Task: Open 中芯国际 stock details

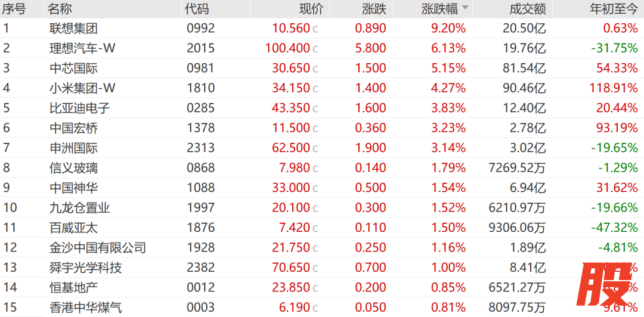Action: point(73,68)
